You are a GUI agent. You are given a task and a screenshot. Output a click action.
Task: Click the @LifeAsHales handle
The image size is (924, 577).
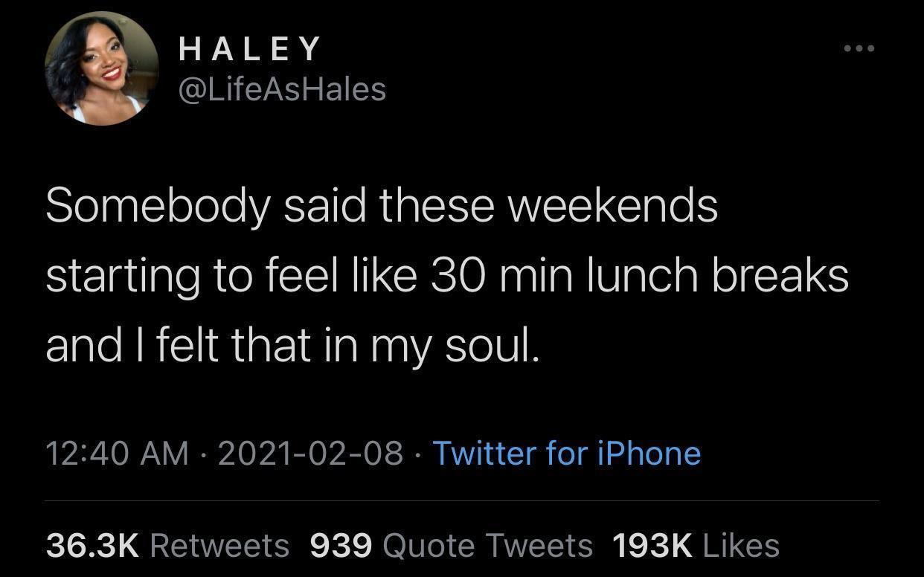(281, 89)
